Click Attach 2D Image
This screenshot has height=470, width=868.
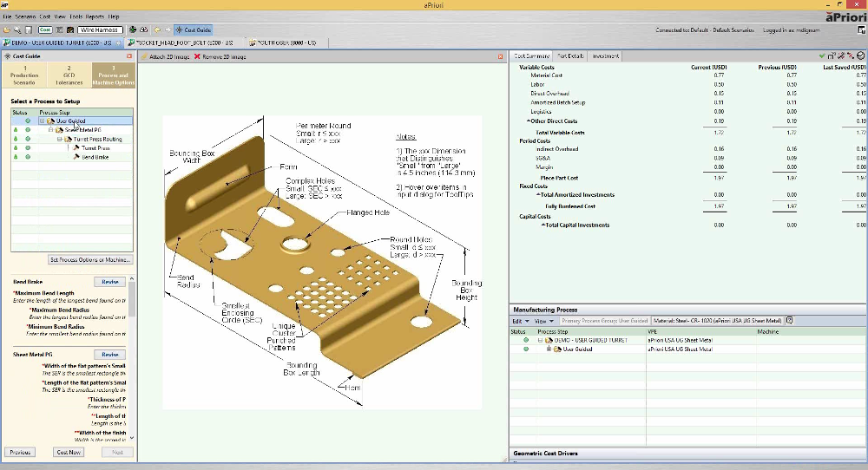coord(165,56)
